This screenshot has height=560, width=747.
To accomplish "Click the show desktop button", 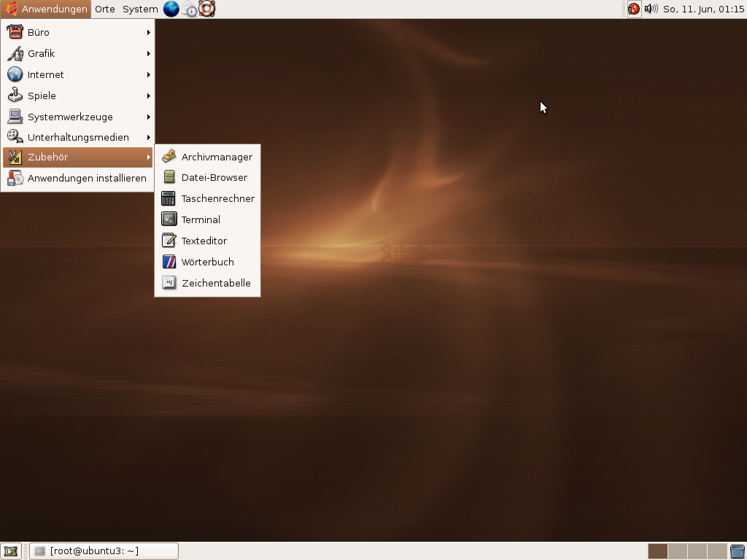I will coord(10,551).
